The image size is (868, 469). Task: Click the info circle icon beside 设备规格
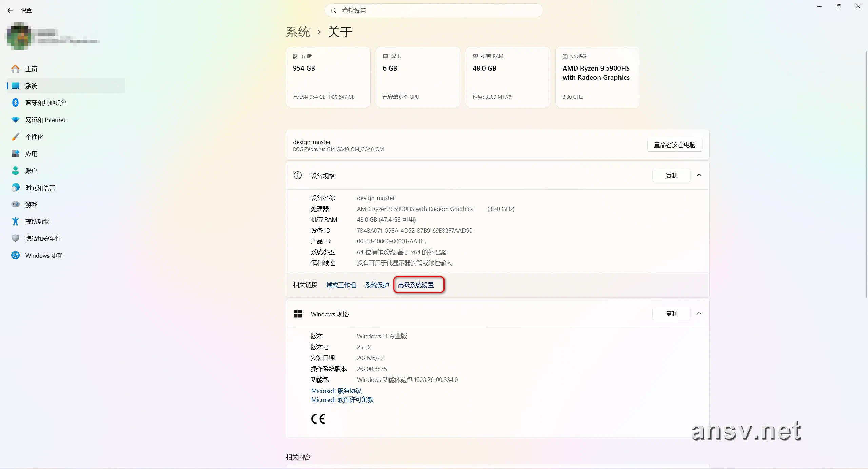[x=298, y=175]
